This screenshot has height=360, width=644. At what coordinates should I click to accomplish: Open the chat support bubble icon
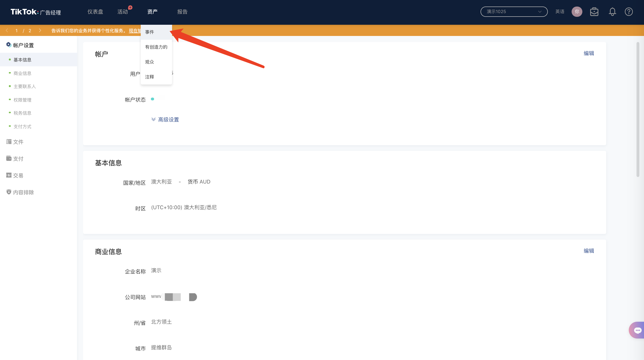pos(637,330)
